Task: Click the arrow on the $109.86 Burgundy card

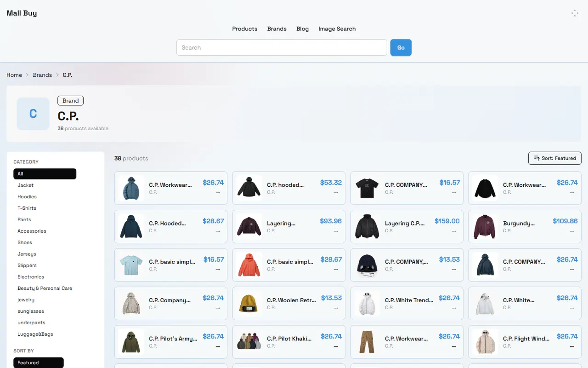Action: pyautogui.click(x=572, y=231)
